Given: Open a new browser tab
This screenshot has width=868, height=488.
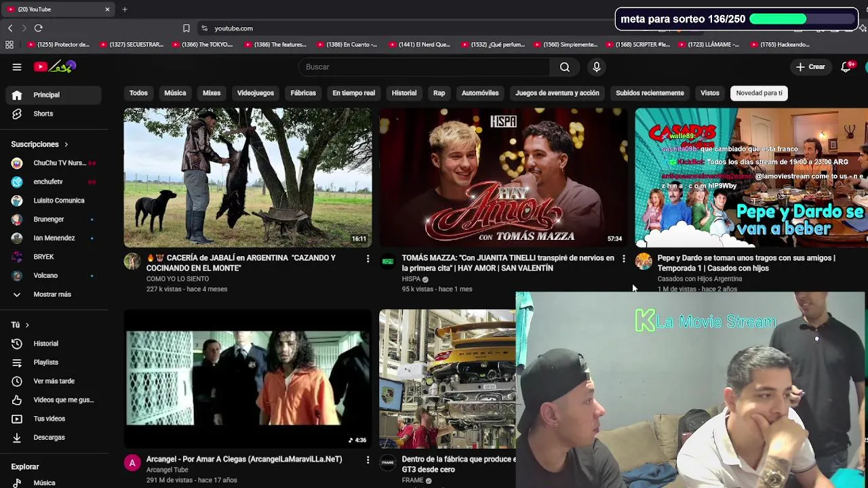Looking at the screenshot, I should pyautogui.click(x=125, y=9).
